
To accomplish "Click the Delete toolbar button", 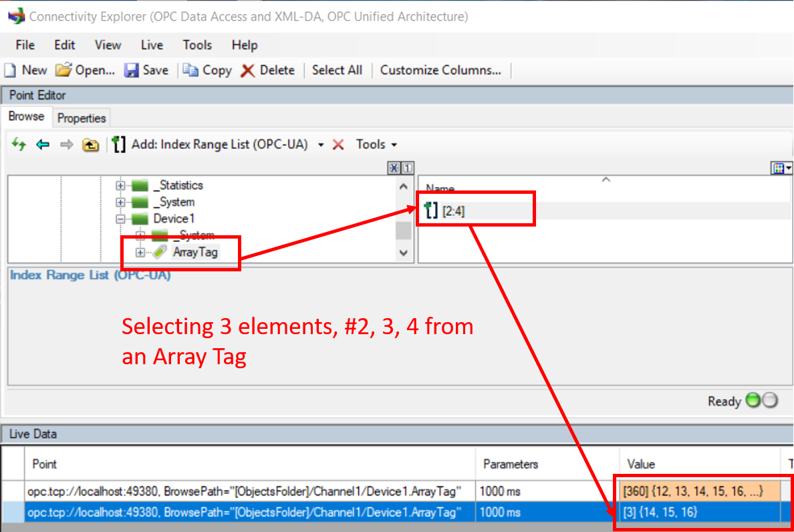I will [268, 70].
